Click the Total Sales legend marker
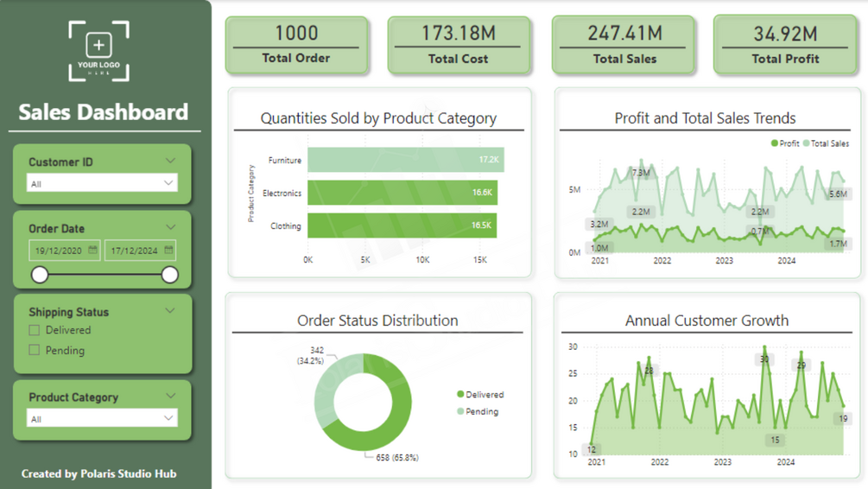Image resolution: width=868 pixels, height=489 pixels. [x=807, y=143]
